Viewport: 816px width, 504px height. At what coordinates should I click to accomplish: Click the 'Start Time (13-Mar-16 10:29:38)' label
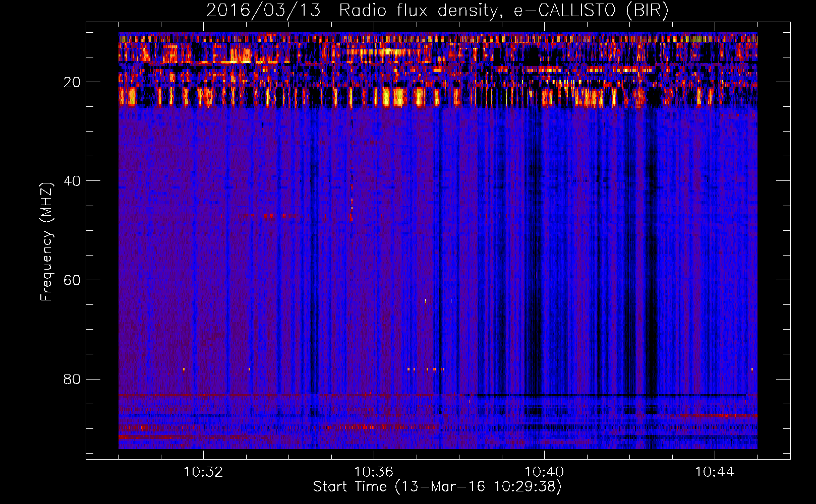tap(437, 487)
